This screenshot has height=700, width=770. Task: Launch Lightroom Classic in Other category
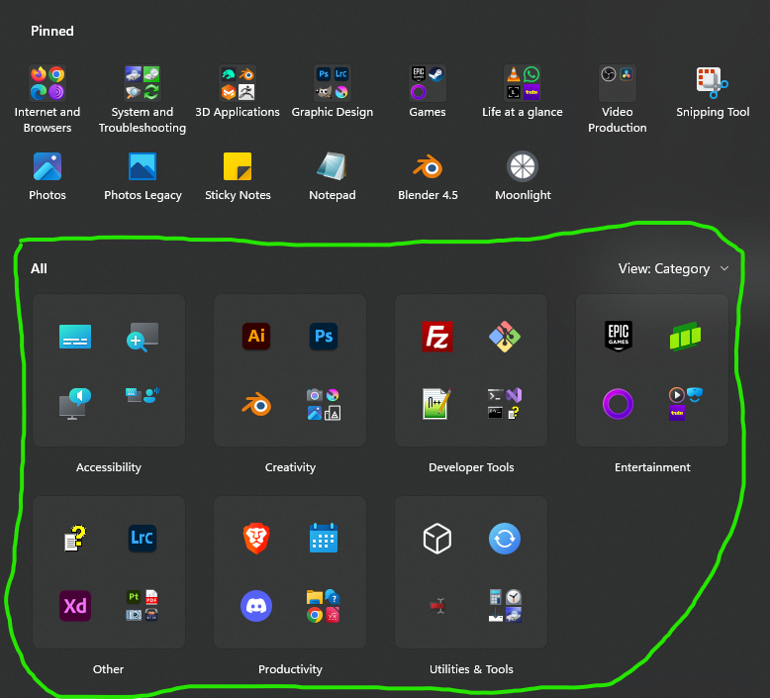pyautogui.click(x=143, y=539)
